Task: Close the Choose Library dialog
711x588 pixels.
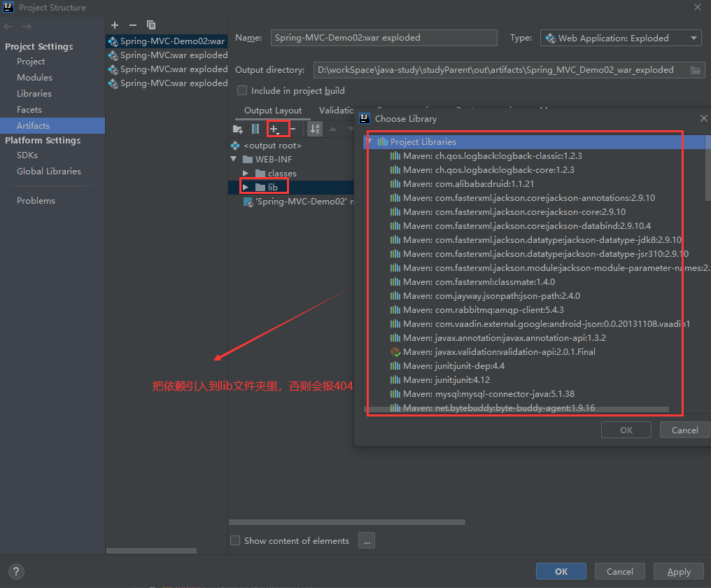Action: pos(703,118)
